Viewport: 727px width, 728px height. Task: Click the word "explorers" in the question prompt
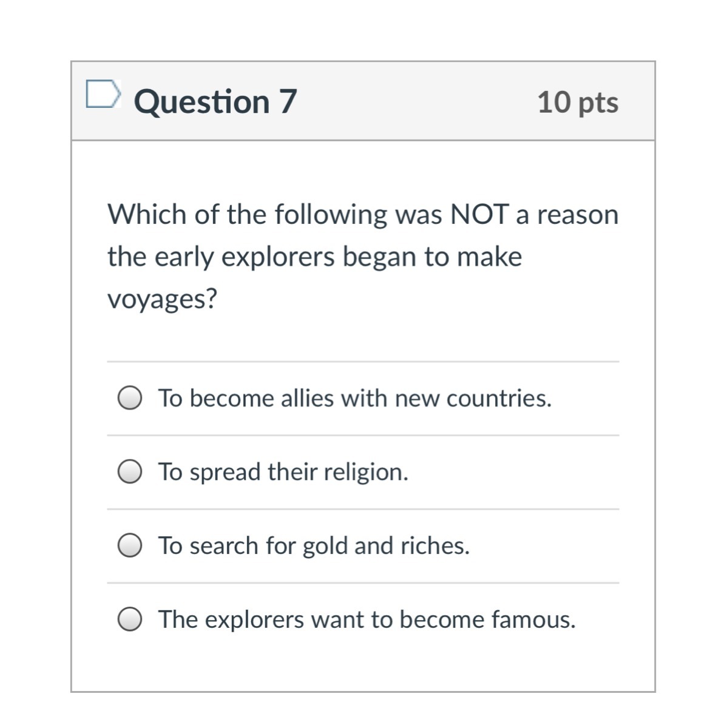coord(278,257)
